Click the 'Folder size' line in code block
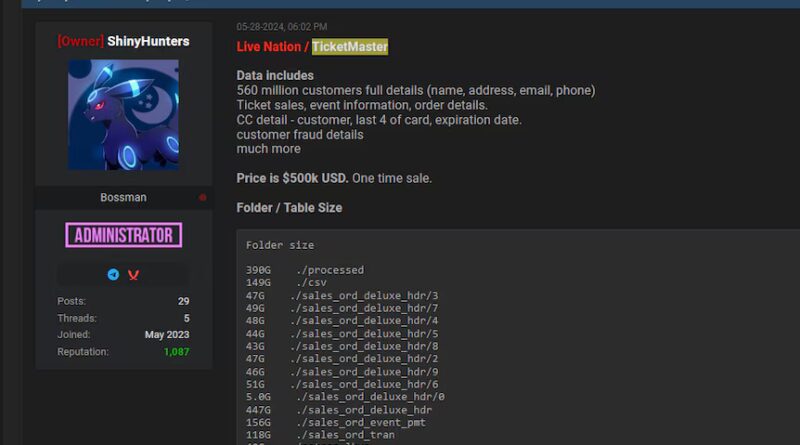 (280, 245)
